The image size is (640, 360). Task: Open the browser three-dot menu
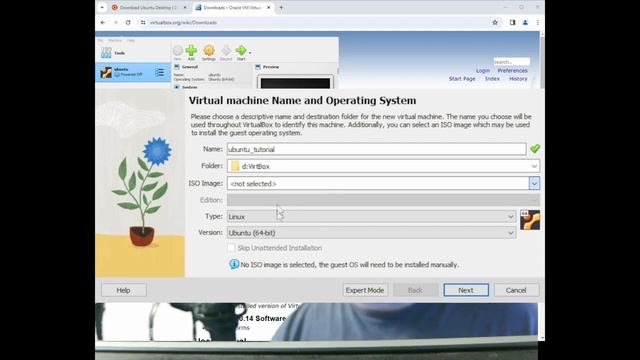click(x=538, y=22)
